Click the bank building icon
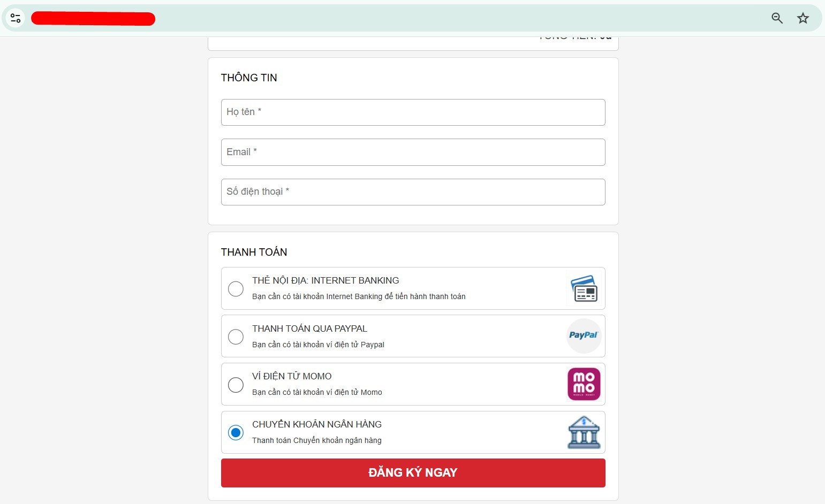Screen dimensions: 825x504 [x=584, y=432]
